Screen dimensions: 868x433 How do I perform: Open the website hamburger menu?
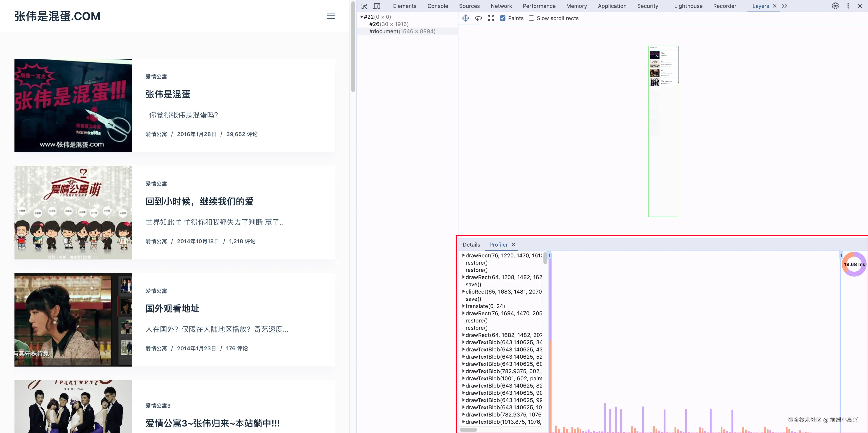point(330,16)
